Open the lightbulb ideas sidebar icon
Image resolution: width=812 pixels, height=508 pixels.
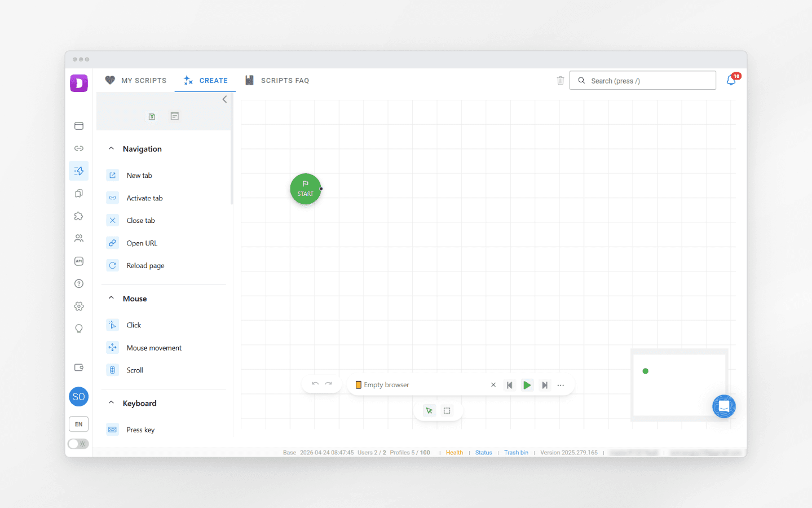coord(79,329)
